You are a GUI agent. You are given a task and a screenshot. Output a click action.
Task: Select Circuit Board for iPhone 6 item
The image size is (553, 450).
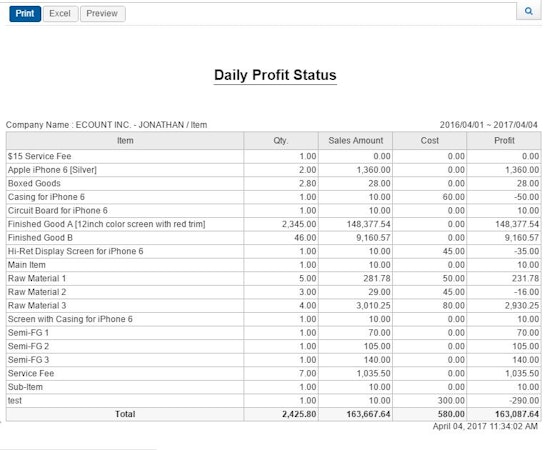coord(57,211)
